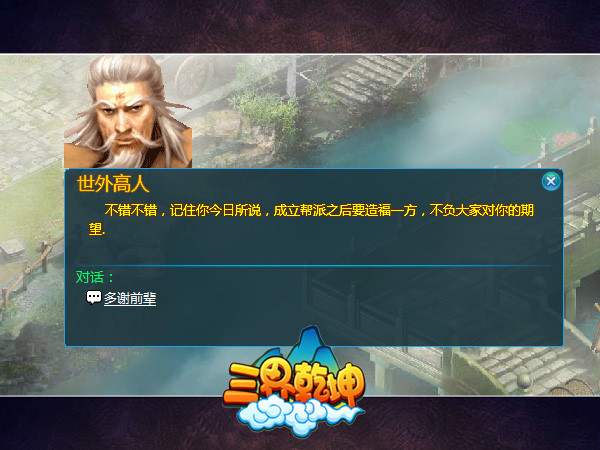
Task: Click the yellow NPC dialogue text paragraph
Action: pos(311,219)
